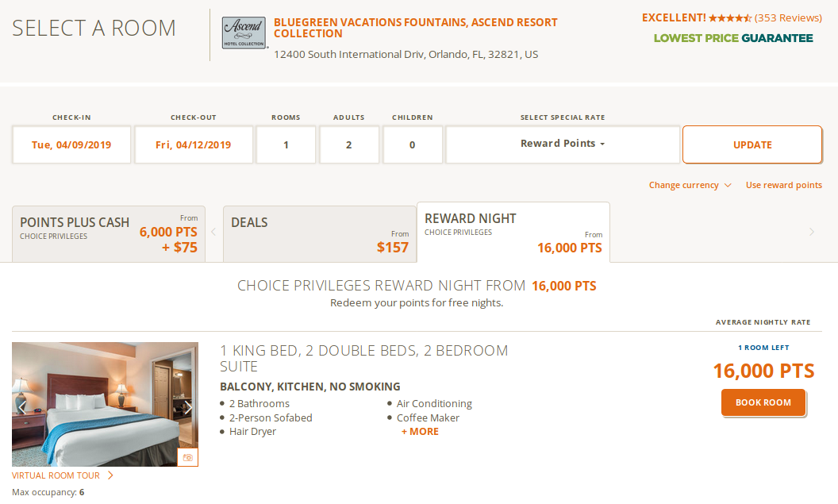Click Redeem your points for free nights
Screen dimensions: 838x504
coord(417,303)
